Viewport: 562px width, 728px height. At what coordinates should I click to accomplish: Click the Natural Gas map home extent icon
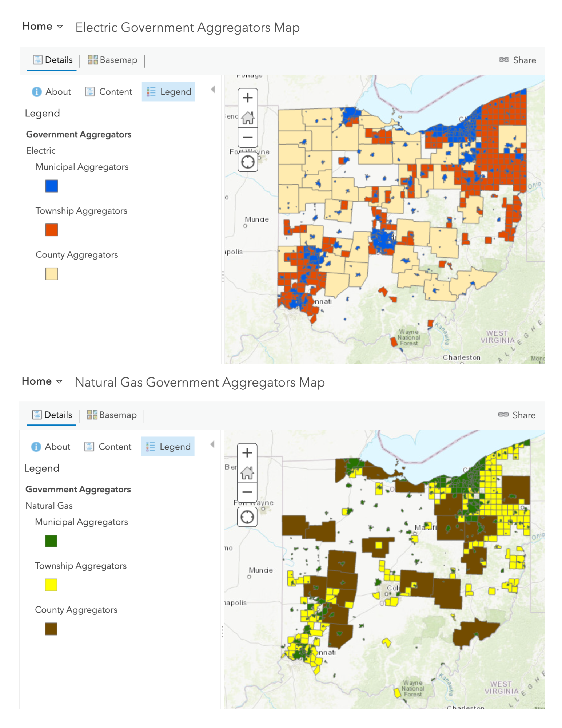[x=247, y=472]
